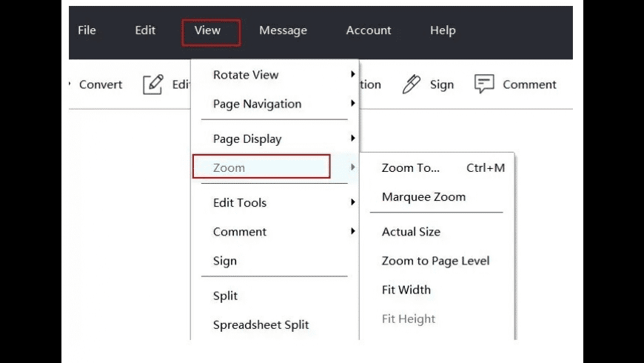
Task: Click the Edit pencil icon in toolbar
Action: coord(152,84)
